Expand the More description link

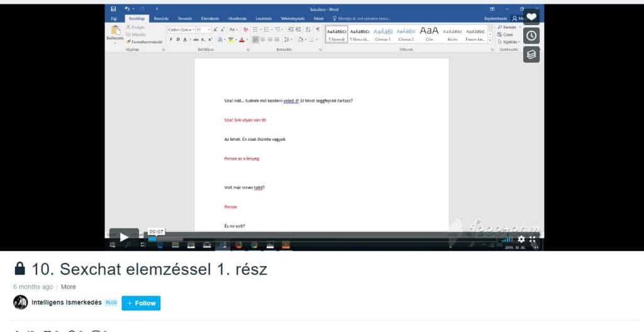point(69,287)
